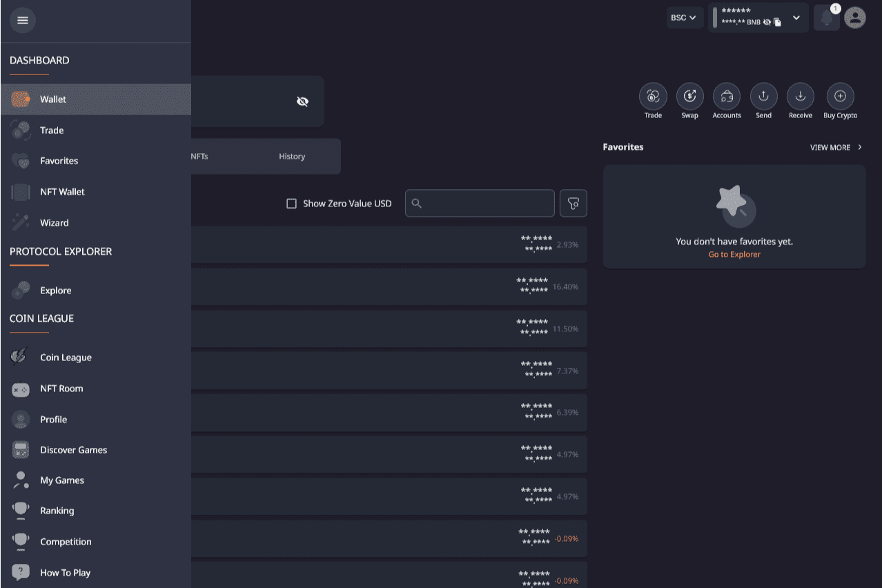The image size is (882, 588).
Task: Open the My Games menu entry
Action: pyautogui.click(x=96, y=480)
